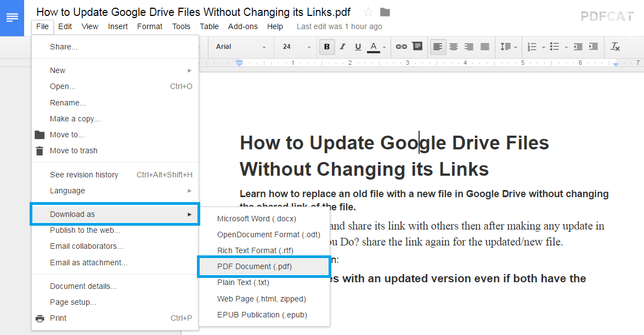
Task: Download as Rich Text Format (.rtf)
Action: (264, 250)
